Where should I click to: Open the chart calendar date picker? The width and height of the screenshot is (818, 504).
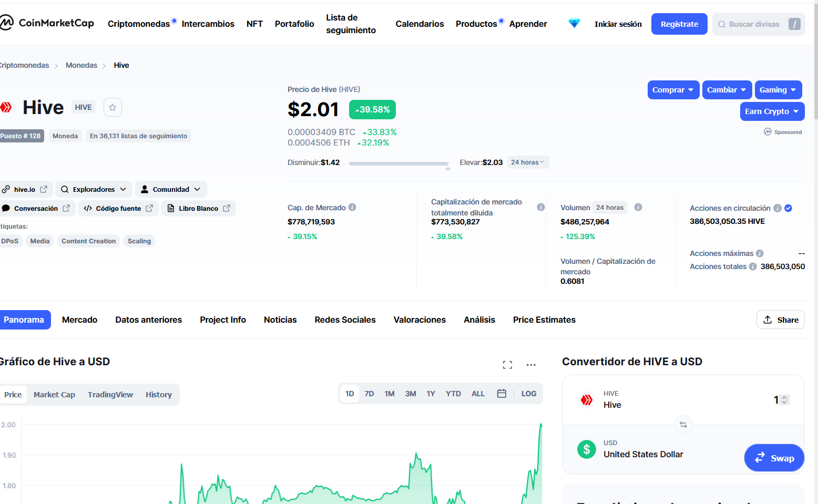pyautogui.click(x=502, y=394)
